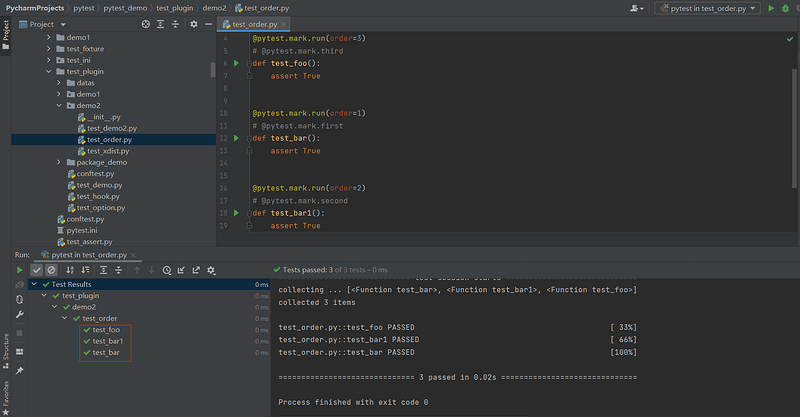Screen dimensions: 800x417
Task: Expand the test_ini folder
Action: tap(48, 60)
